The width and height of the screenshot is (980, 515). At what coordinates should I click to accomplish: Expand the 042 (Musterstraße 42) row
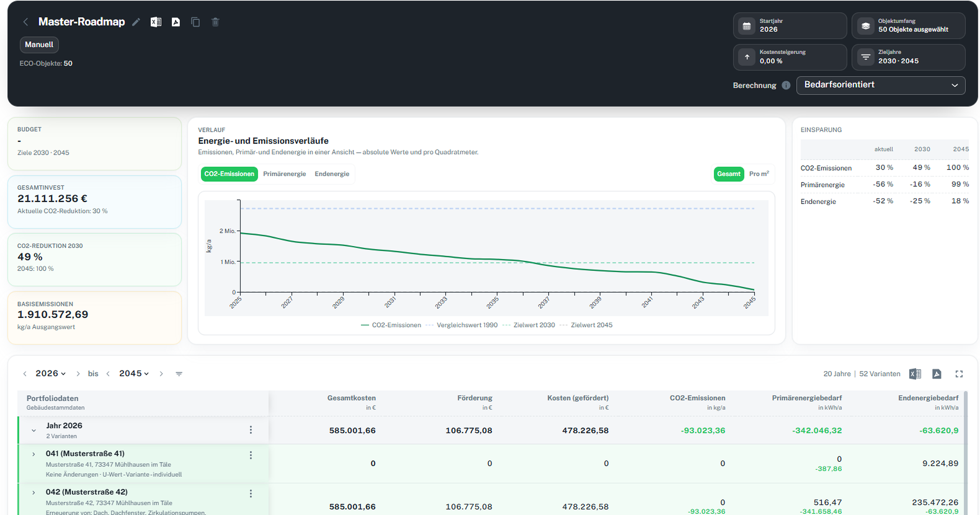coord(34,493)
